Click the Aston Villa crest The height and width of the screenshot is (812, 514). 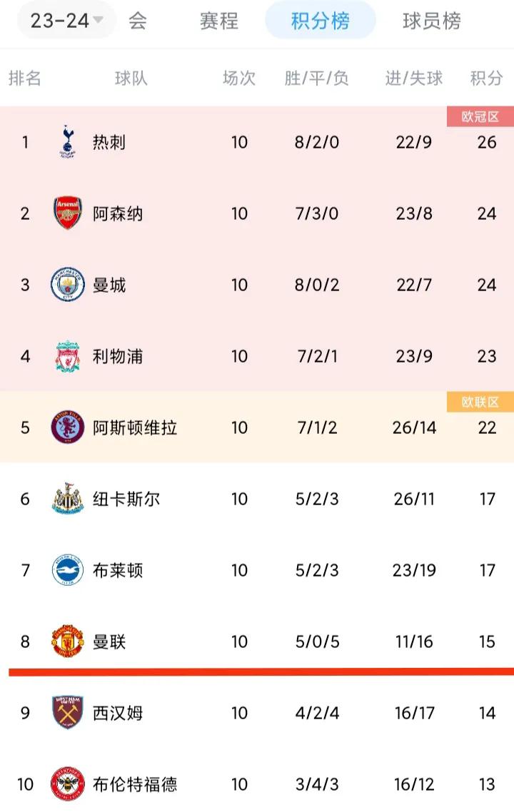[67, 427]
